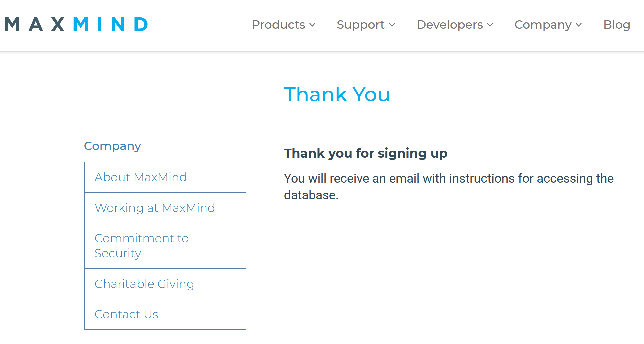The width and height of the screenshot is (644, 344).
Task: Select the Charitable Giving link
Action: click(x=144, y=284)
